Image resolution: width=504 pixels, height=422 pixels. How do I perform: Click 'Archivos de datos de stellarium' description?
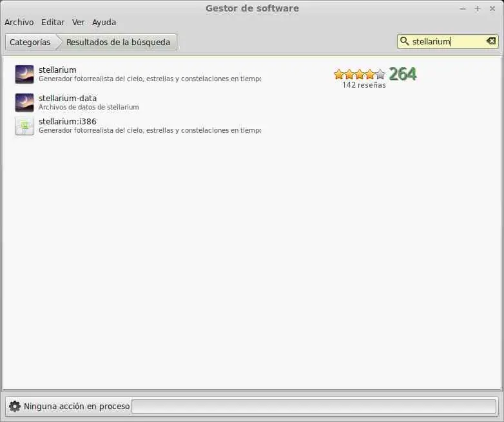tap(89, 107)
